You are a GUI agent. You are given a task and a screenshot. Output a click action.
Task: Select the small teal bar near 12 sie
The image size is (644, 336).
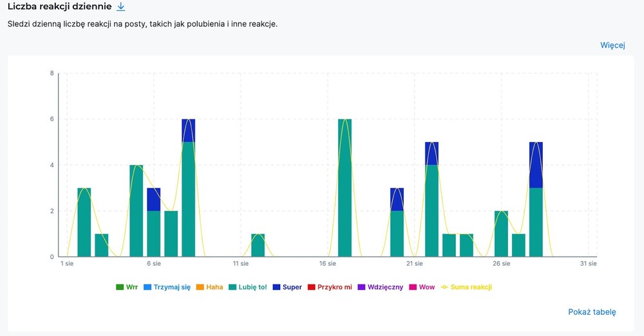click(x=258, y=245)
